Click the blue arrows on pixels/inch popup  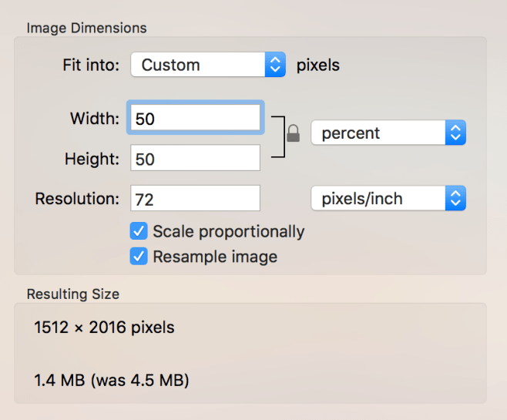pos(455,199)
